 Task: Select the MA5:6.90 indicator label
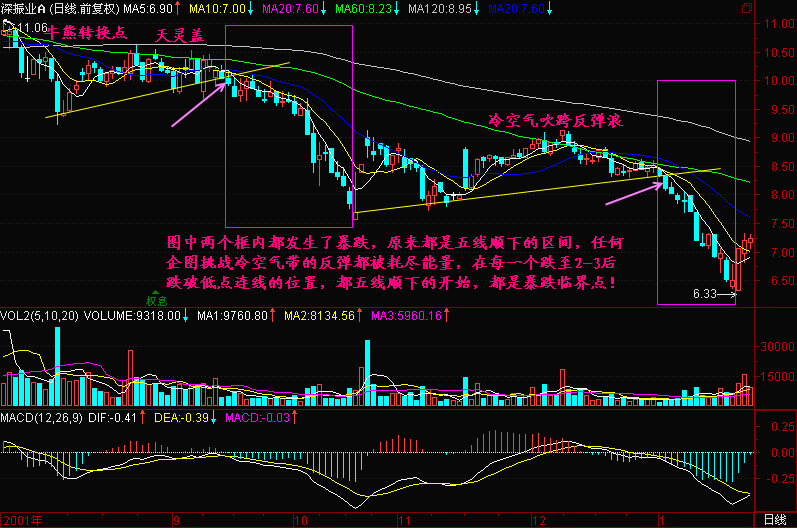pyautogui.click(x=150, y=8)
